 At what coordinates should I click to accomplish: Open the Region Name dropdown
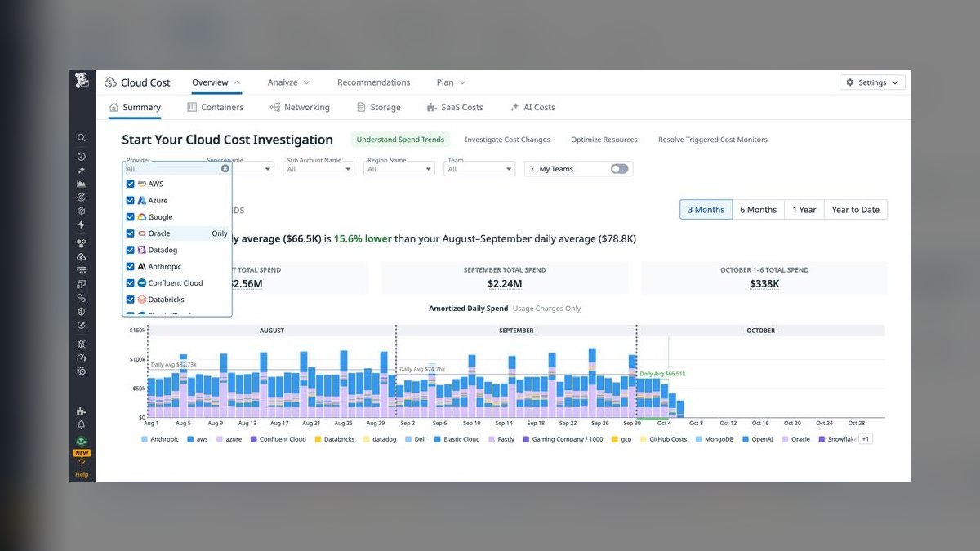[399, 169]
